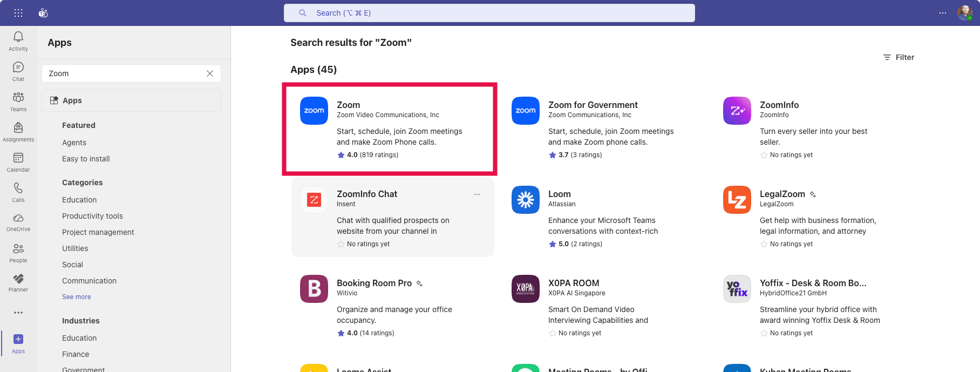Open the Zoom app title

pyautogui.click(x=349, y=105)
